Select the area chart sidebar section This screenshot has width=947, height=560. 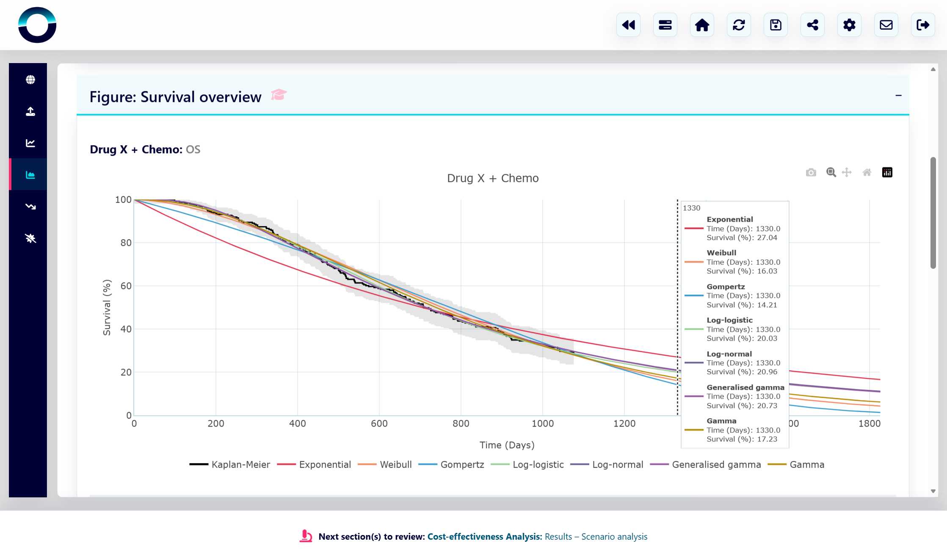coord(30,175)
